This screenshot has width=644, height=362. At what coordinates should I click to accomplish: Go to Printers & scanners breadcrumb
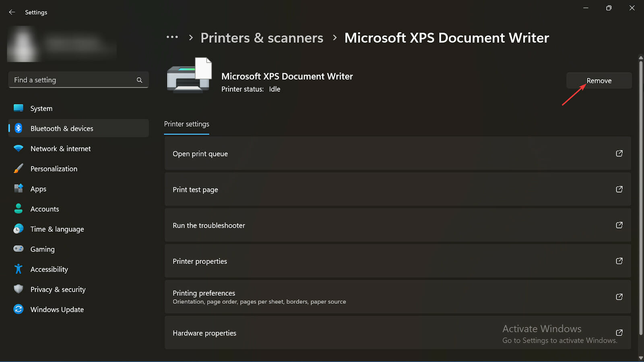[262, 38]
